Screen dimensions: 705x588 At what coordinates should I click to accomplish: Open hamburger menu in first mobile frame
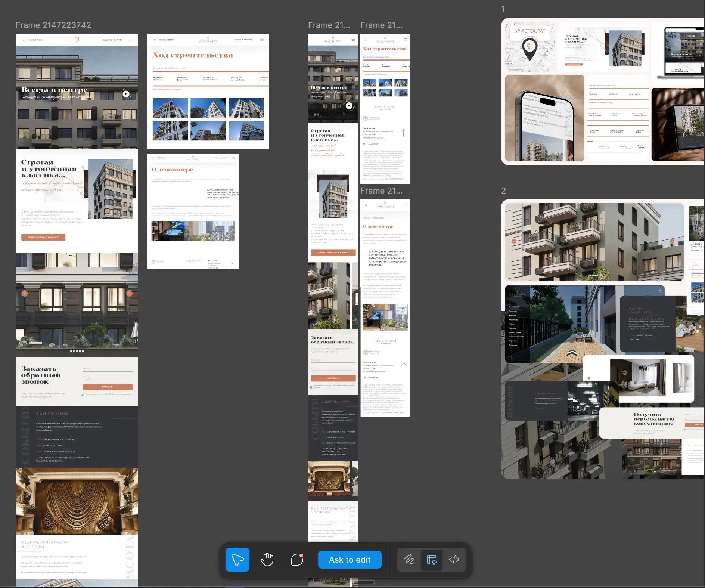coord(353,40)
